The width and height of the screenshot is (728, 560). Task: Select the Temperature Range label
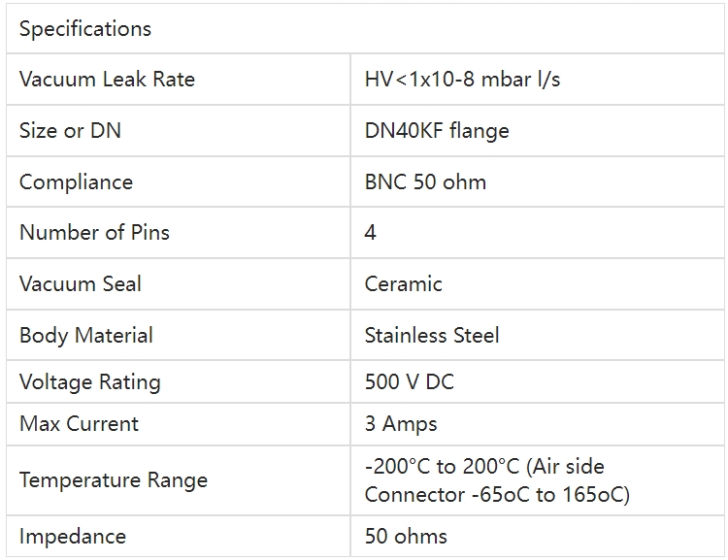pos(114,480)
